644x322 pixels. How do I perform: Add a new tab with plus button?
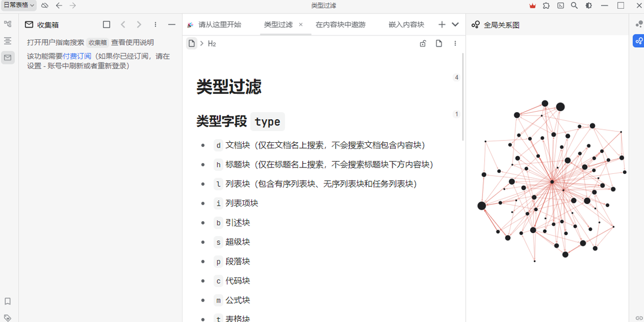pyautogui.click(x=442, y=25)
